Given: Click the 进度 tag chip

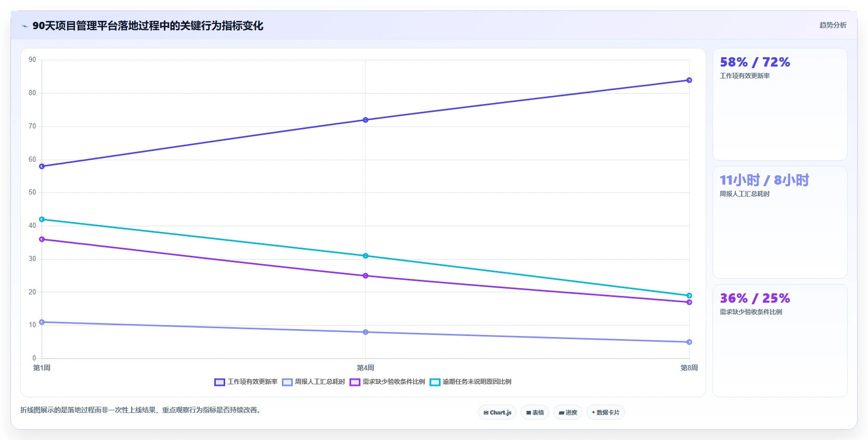Looking at the screenshot, I should [x=568, y=412].
